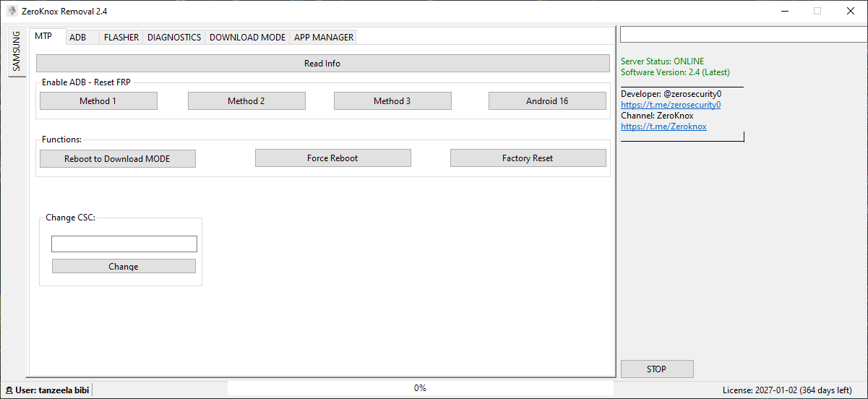Click Reboot to Download MODE
868x399 pixels.
(x=118, y=158)
